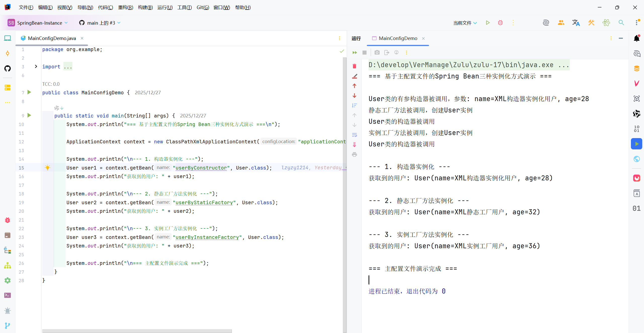
Task: Open Notifications bell in right sidebar
Action: [x=636, y=38]
